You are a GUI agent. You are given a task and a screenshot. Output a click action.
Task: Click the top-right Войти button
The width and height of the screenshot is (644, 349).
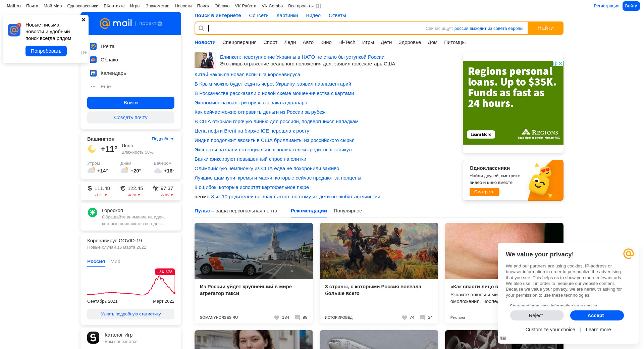(x=631, y=6)
